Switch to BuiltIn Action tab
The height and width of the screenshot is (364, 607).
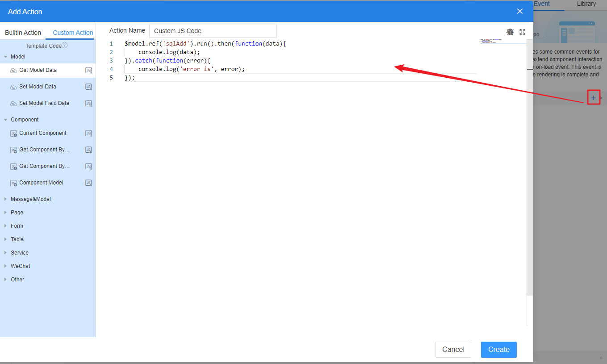pyautogui.click(x=23, y=33)
